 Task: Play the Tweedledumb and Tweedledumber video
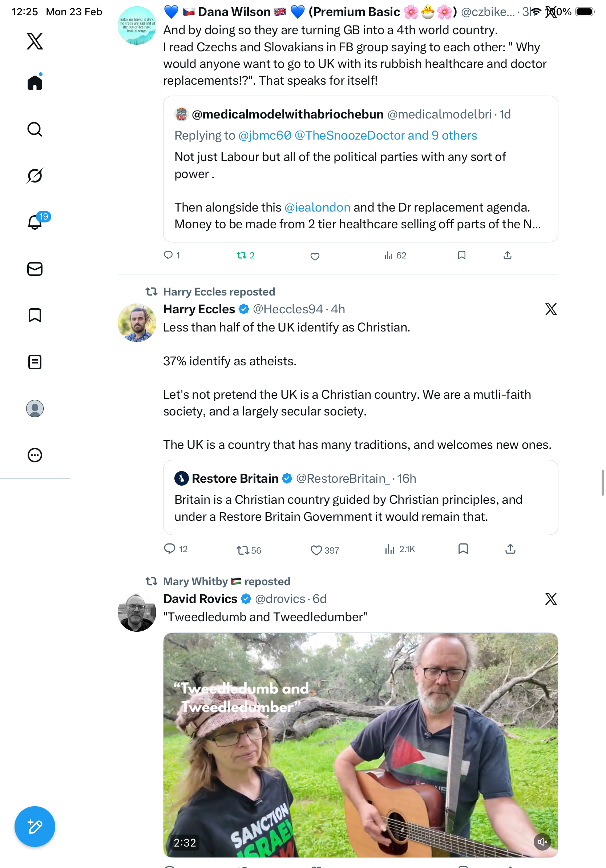pos(360,745)
